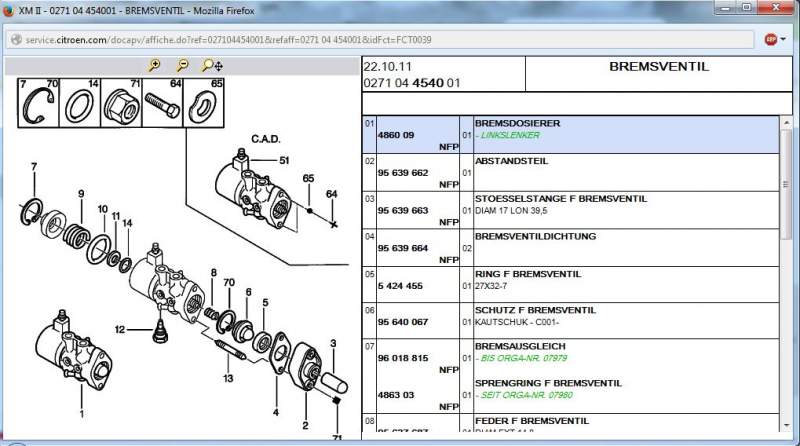This screenshot has width=800, height=446.
Task: Click the reference 0271 04 4540 01
Action: pos(412,83)
